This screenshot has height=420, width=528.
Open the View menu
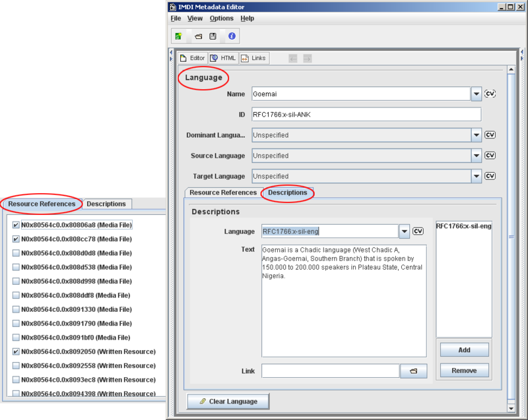point(195,18)
